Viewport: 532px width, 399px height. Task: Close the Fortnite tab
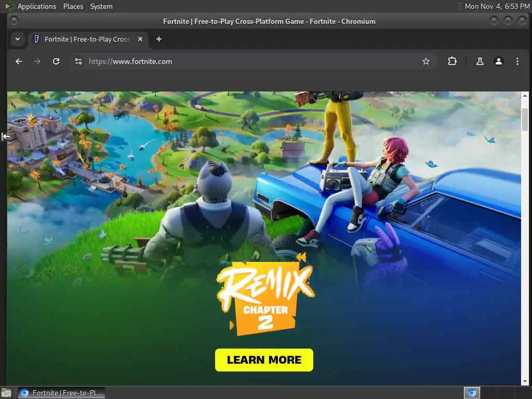140,39
